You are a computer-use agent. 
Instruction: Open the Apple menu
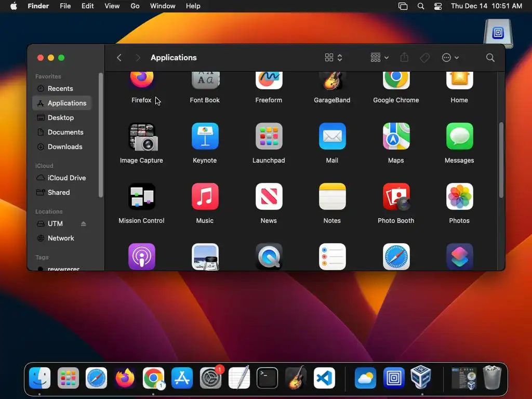point(14,6)
